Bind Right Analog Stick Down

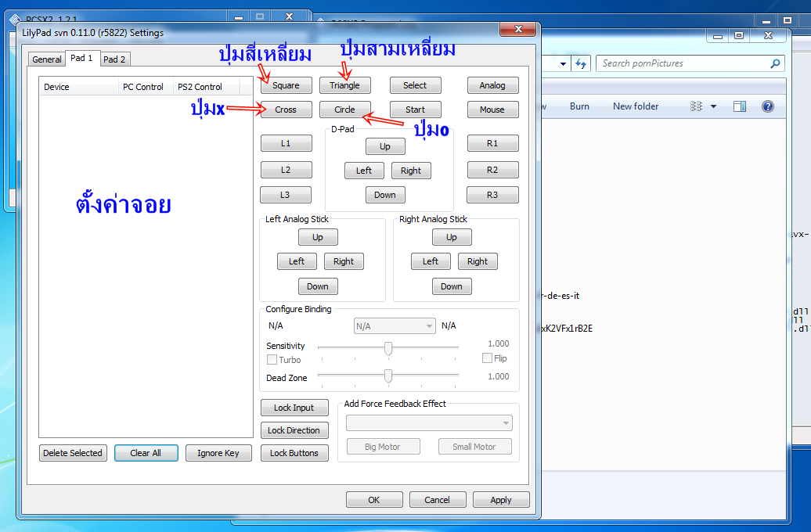pyautogui.click(x=452, y=286)
